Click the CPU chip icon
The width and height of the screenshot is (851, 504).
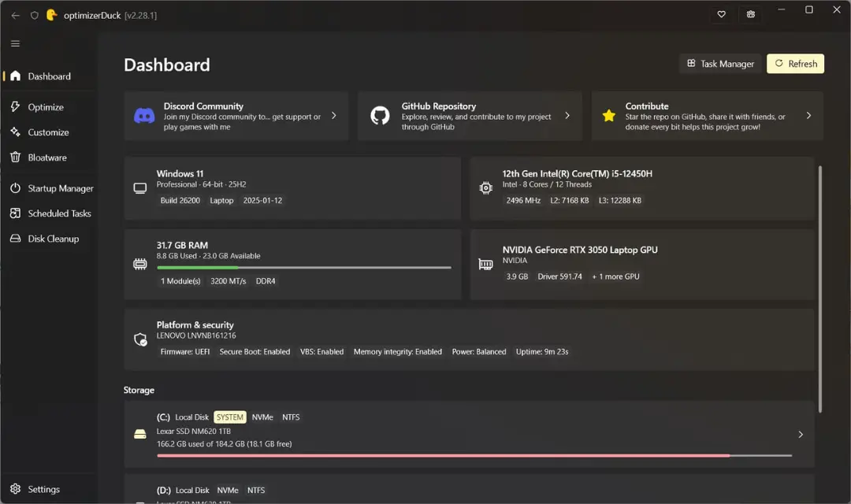(485, 187)
